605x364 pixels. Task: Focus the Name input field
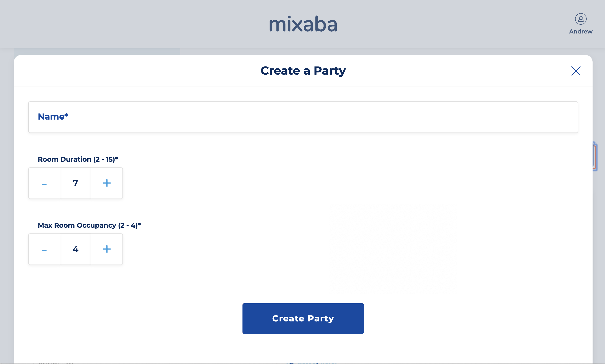pos(303,117)
